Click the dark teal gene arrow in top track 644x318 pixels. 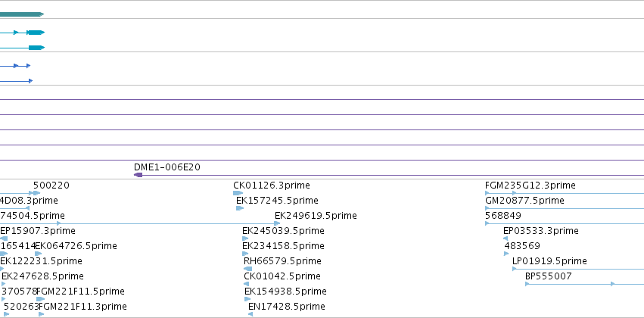pyautogui.click(x=22, y=14)
